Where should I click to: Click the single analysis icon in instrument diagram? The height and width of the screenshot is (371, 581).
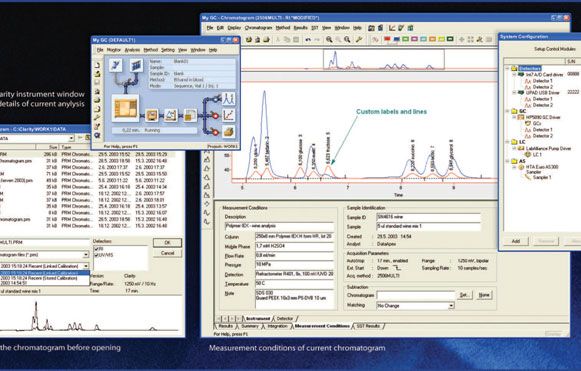[x=116, y=66]
